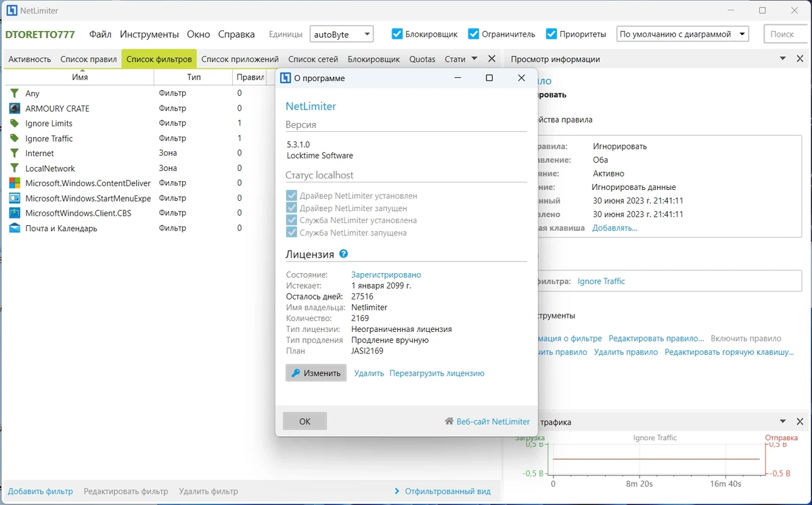Switch to the Список сетей tab
The height and width of the screenshot is (505, 812).
(313, 59)
